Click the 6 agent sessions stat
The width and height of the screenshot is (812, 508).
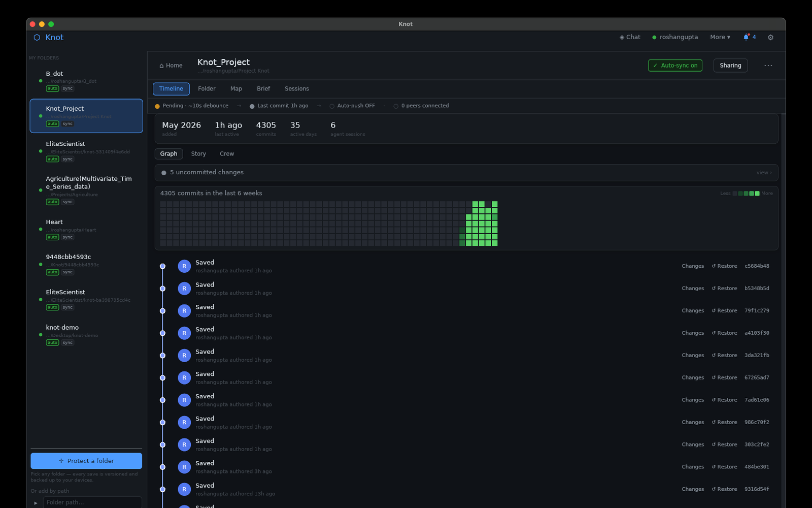(348, 129)
